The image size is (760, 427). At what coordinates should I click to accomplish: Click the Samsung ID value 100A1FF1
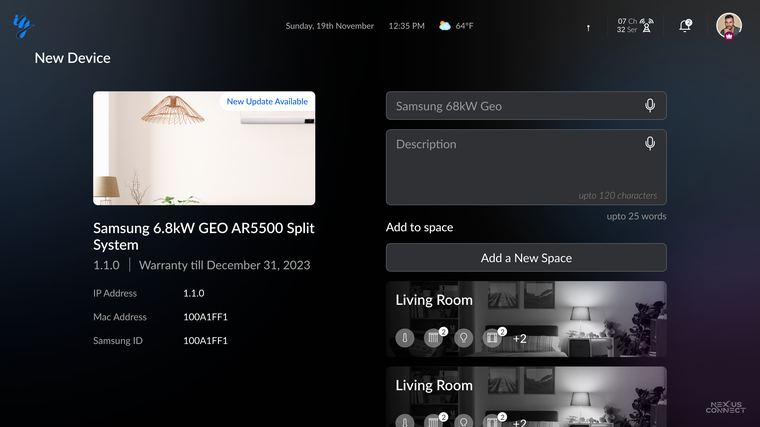point(205,341)
